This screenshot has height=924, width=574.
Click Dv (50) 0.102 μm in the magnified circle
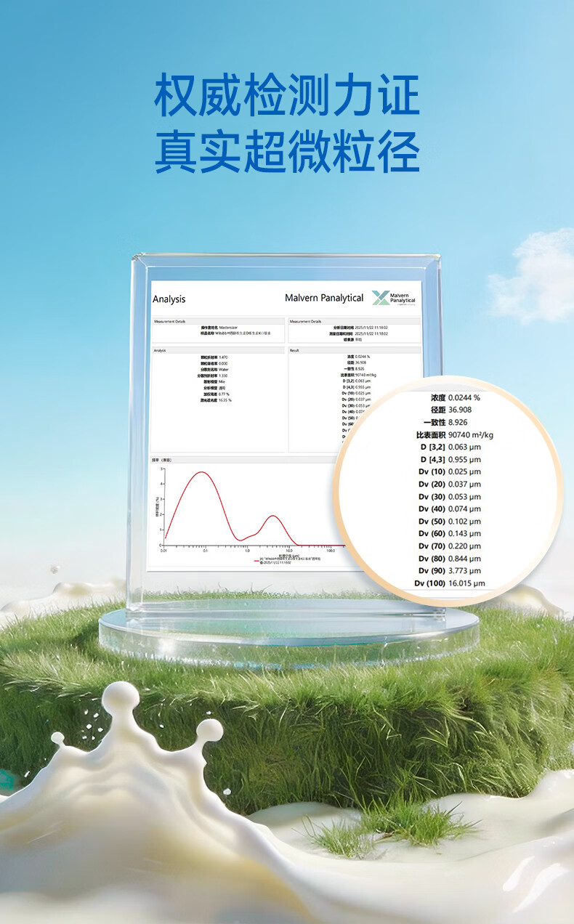coord(450,521)
